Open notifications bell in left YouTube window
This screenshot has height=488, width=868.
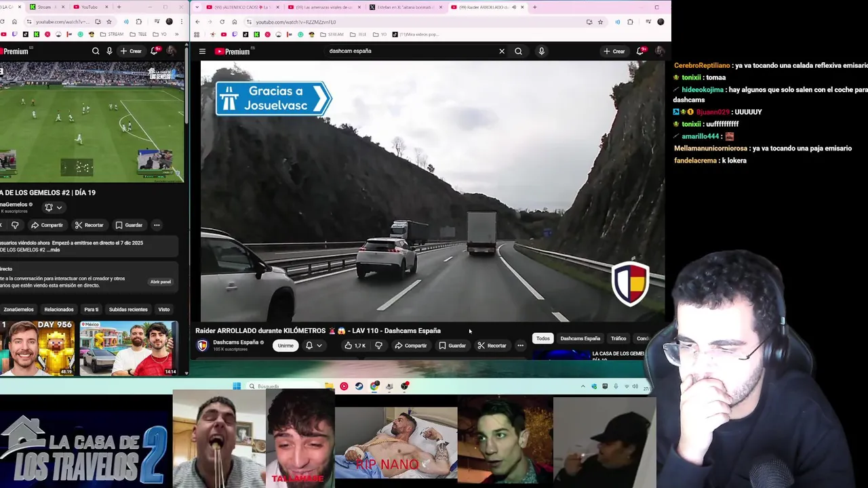click(155, 51)
